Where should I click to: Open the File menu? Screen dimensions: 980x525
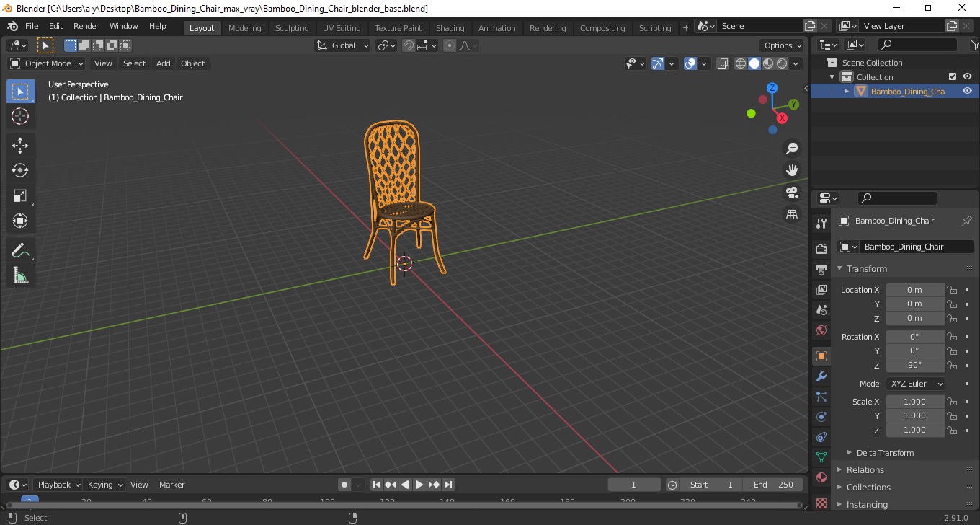pos(32,26)
